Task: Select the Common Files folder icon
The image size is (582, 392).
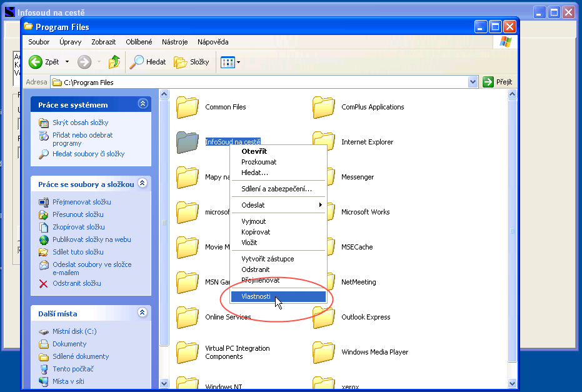Action: 188,108
